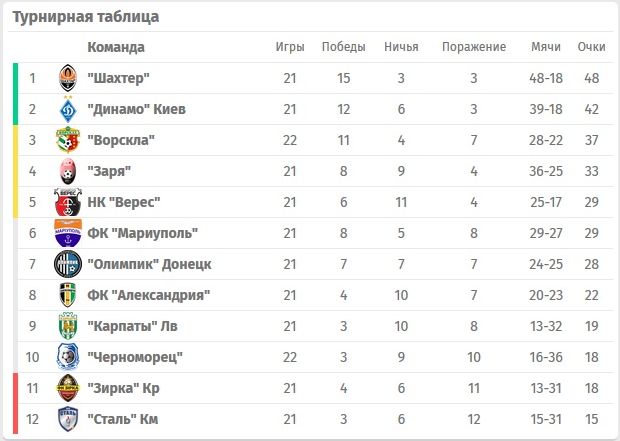Click the Zorya club emblem
620x441 pixels.
click(x=68, y=171)
